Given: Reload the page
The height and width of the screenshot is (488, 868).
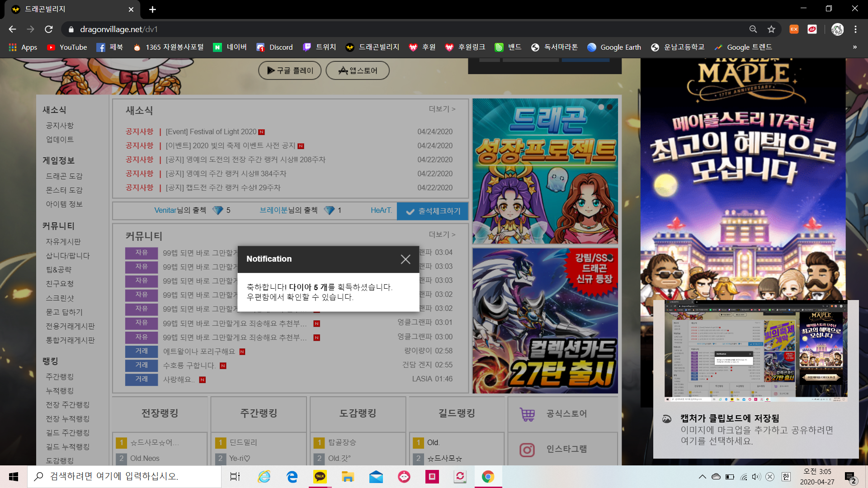Looking at the screenshot, I should pyautogui.click(x=49, y=29).
